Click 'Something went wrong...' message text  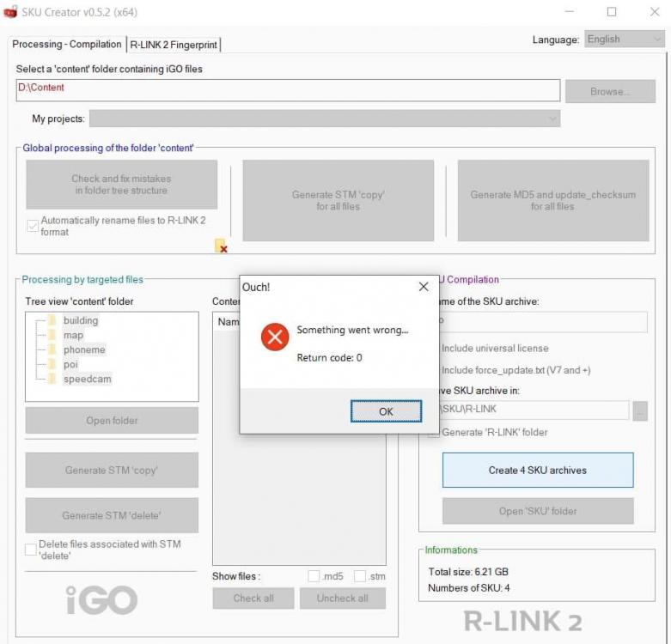click(x=352, y=330)
